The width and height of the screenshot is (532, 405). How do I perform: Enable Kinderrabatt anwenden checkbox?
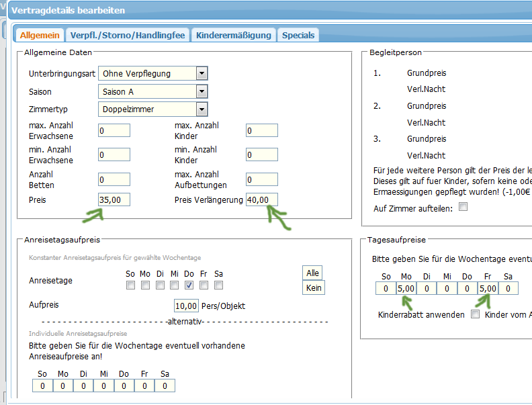point(476,314)
